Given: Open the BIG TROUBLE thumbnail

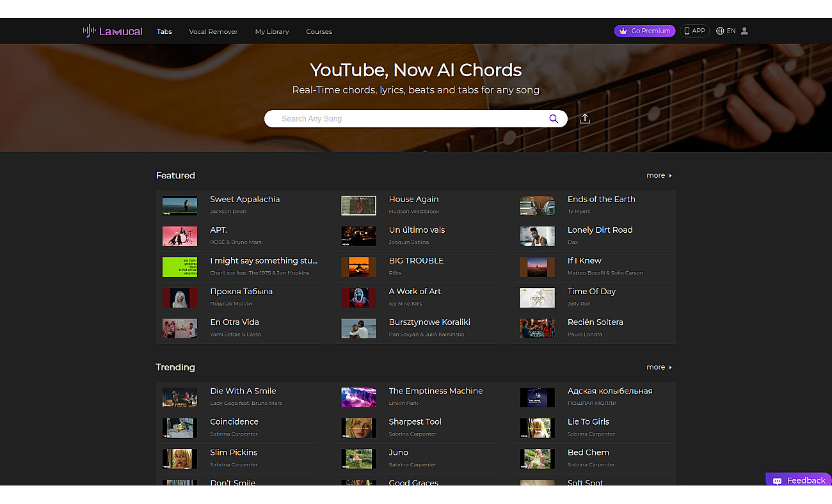Looking at the screenshot, I should click(358, 267).
